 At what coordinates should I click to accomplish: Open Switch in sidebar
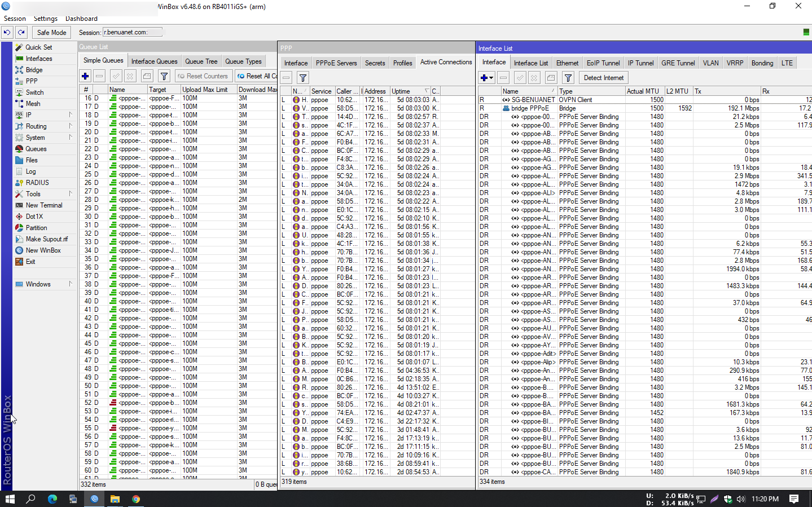tap(34, 92)
